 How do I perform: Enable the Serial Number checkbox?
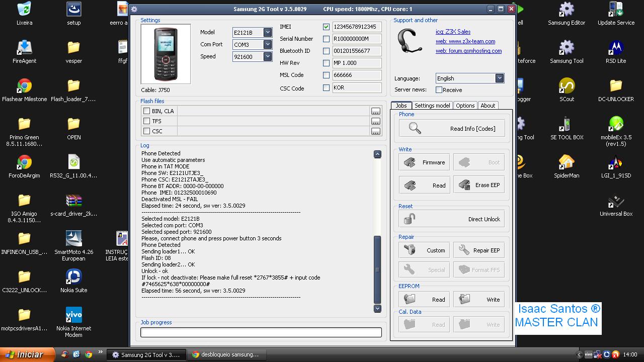coord(326,39)
